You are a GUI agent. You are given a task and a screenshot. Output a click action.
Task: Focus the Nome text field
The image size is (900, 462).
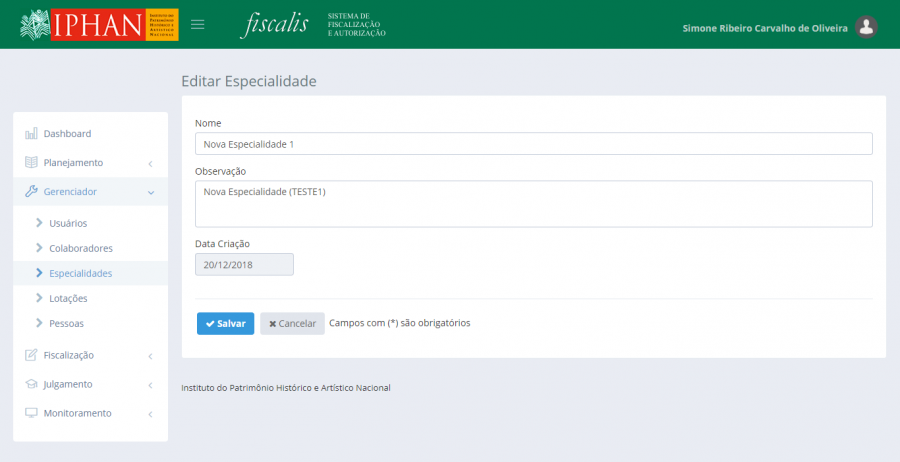[533, 144]
